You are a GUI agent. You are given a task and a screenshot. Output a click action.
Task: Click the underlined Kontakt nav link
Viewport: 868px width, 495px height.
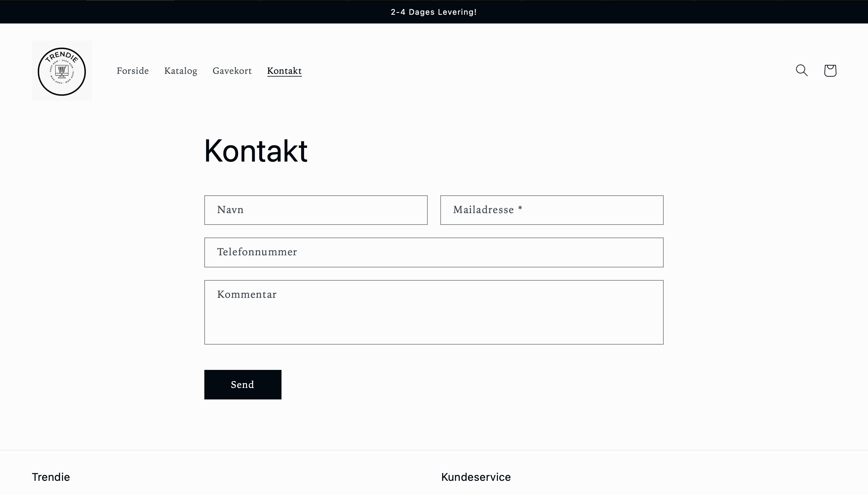(284, 71)
